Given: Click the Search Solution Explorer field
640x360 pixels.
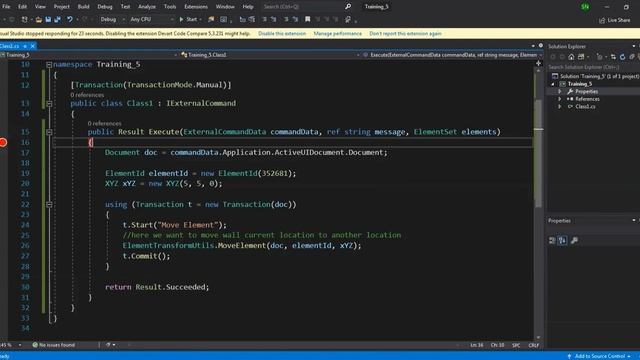Looking at the screenshot, I should click(593, 67).
